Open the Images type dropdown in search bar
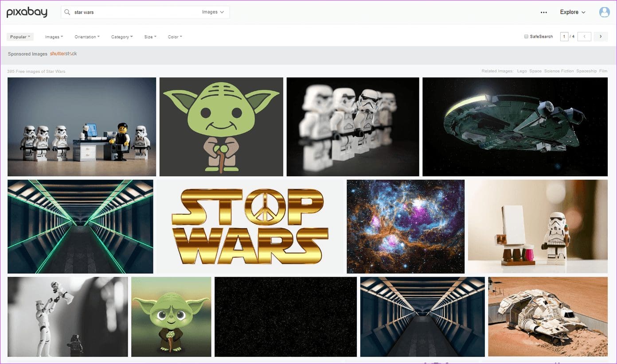This screenshot has width=617, height=364. [x=213, y=12]
